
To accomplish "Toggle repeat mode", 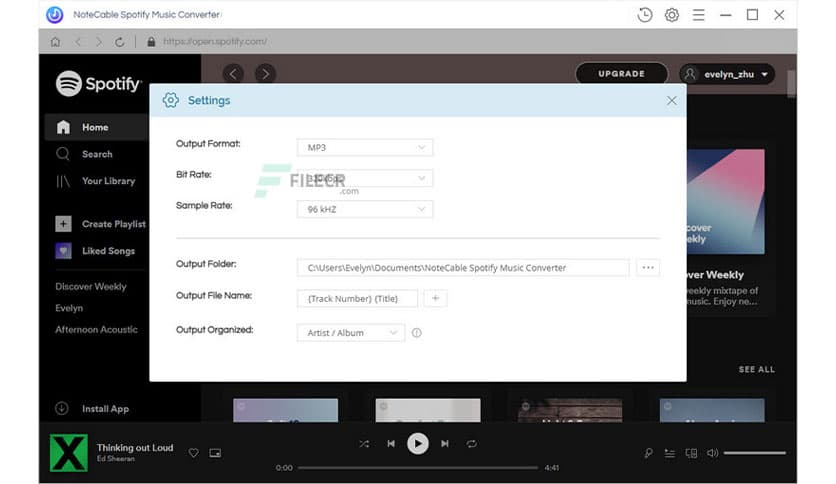I will coord(472,443).
